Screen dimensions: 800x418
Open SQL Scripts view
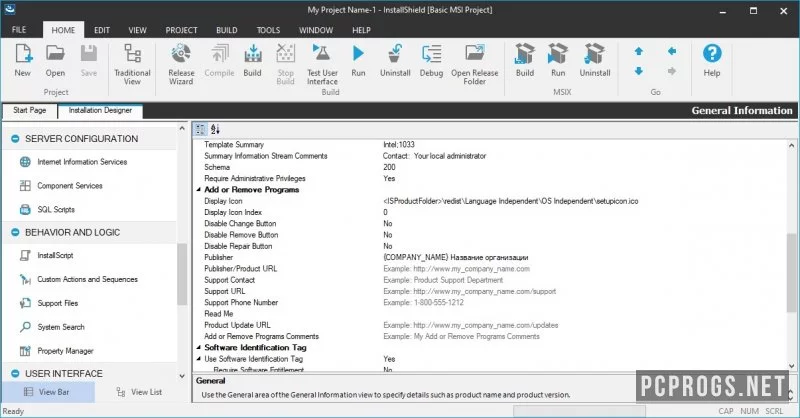tap(56, 209)
